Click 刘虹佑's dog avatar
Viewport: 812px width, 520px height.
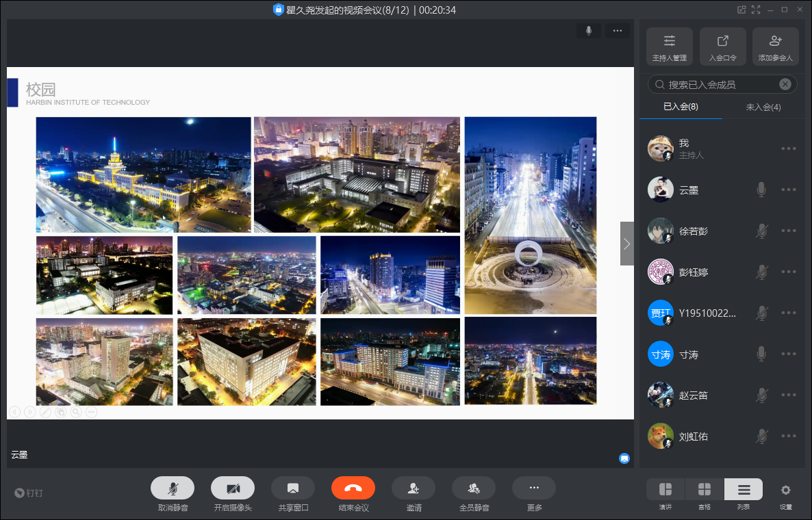(660, 436)
